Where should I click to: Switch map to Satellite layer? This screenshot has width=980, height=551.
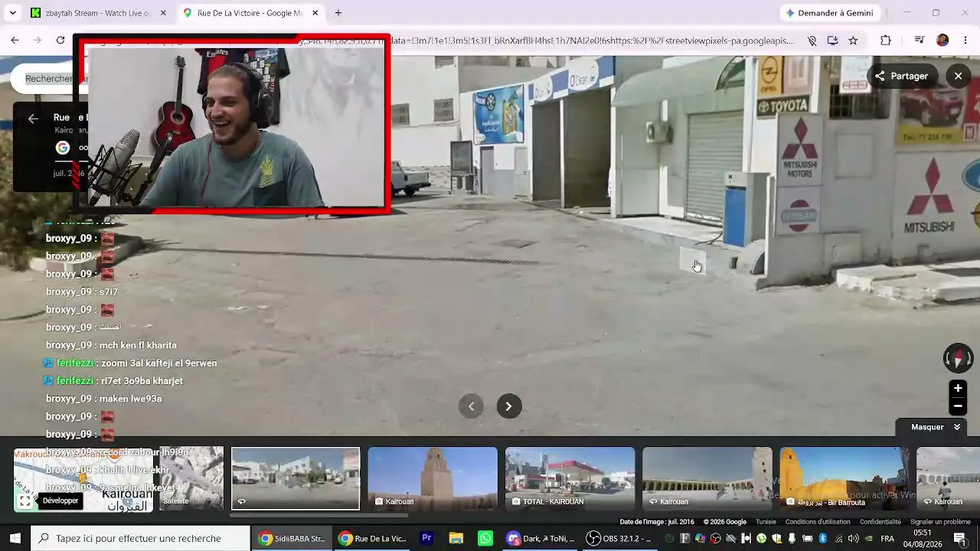(x=191, y=479)
